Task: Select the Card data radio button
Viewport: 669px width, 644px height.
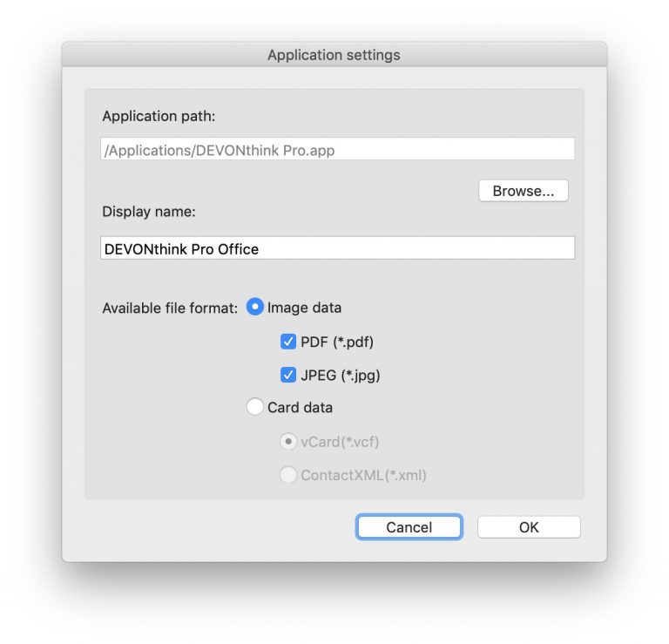Action: (x=254, y=407)
